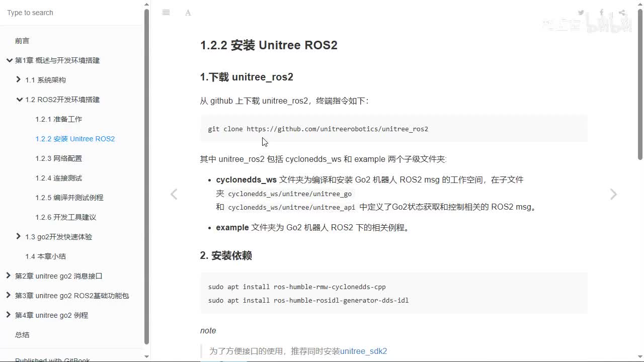Viewport: 644px width, 362px height.
Task: Follow the unitree_sdk2 link
Action: tap(364, 351)
